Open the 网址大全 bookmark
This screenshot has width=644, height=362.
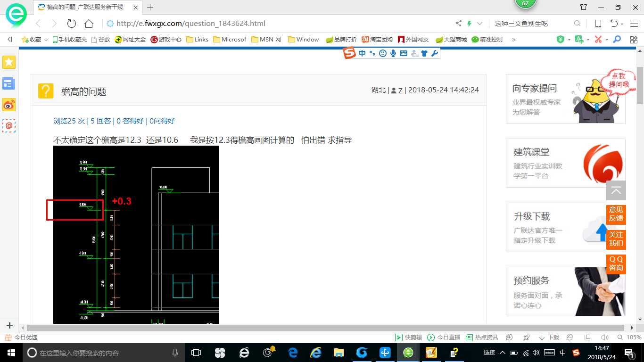tap(131, 40)
